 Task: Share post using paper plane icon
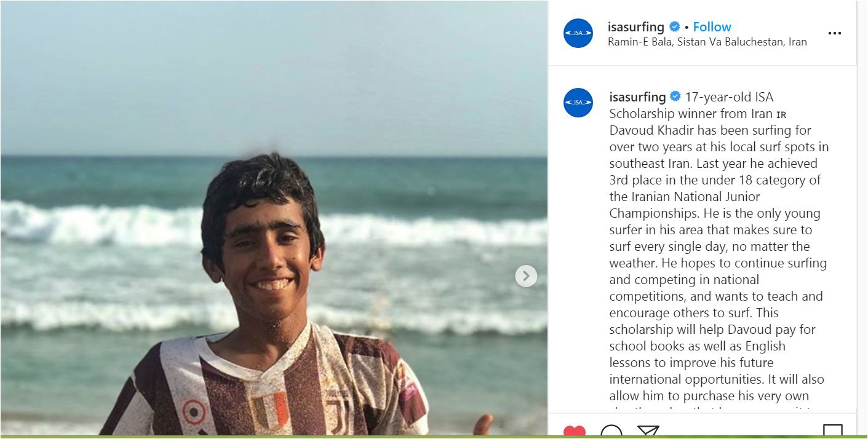point(647,432)
